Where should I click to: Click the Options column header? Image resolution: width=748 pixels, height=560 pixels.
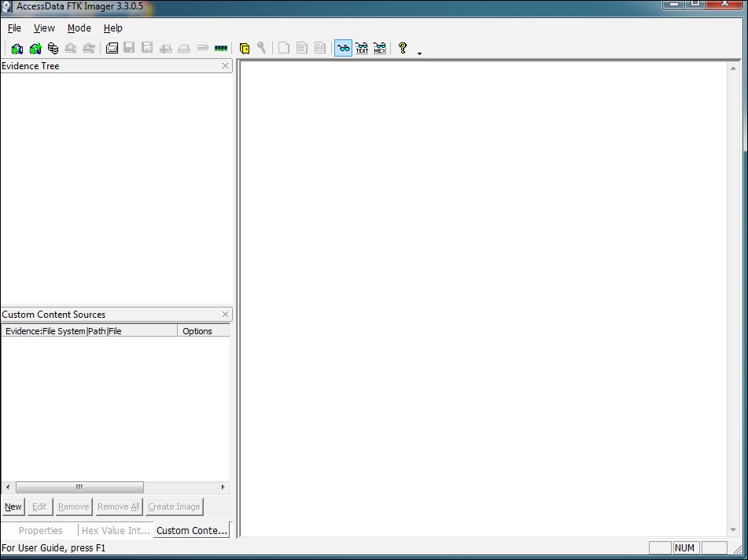[204, 331]
